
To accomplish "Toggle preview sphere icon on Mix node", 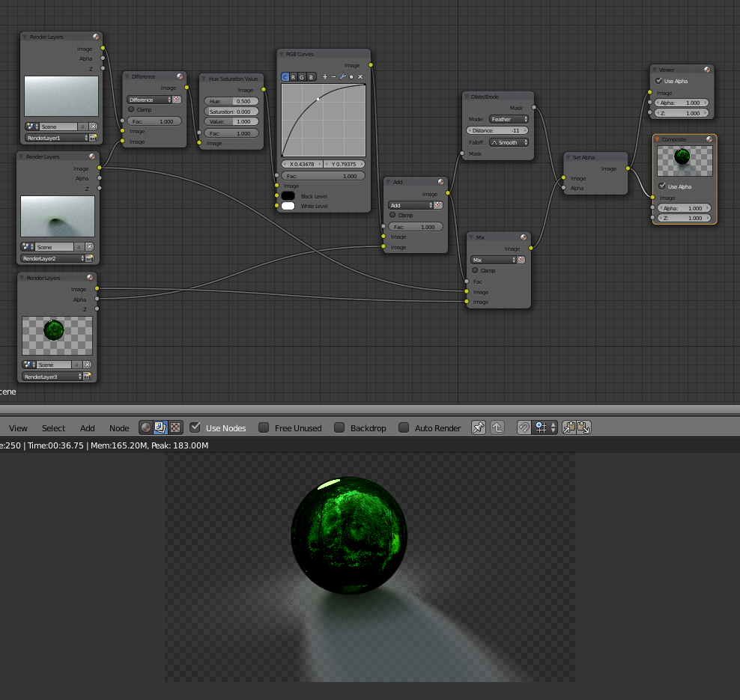I will 524,237.
